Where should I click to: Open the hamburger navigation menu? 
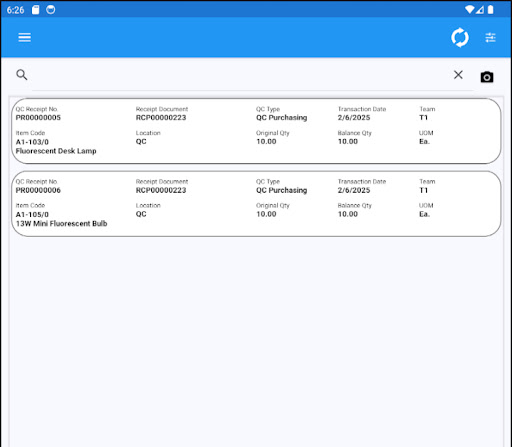(x=24, y=37)
